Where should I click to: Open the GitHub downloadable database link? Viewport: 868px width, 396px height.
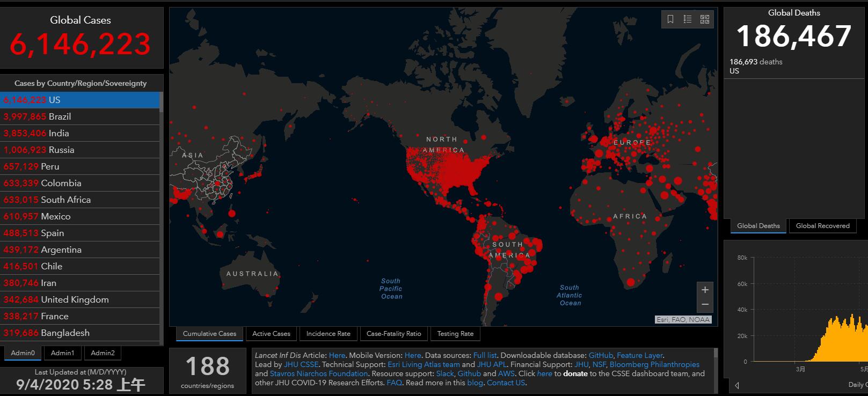coord(601,355)
